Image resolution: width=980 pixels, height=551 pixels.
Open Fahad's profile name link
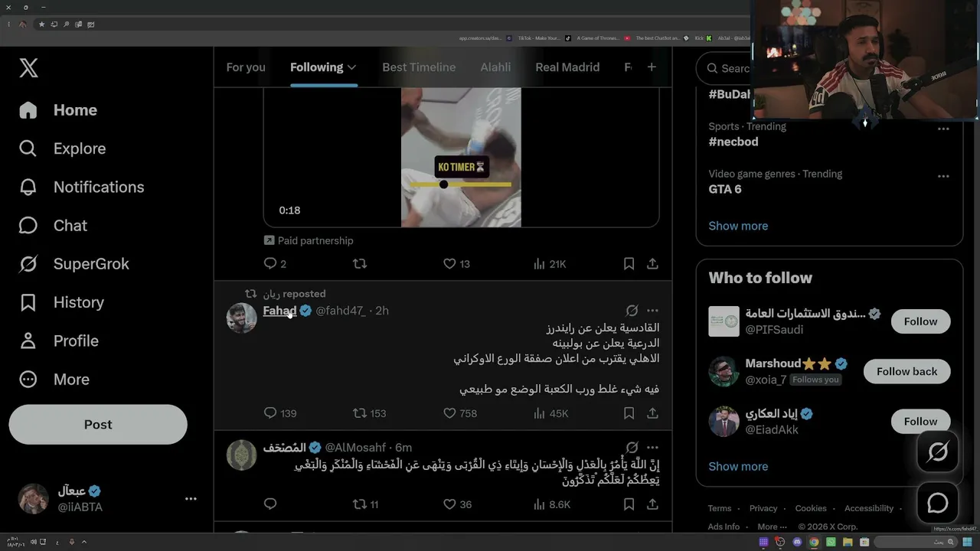(279, 311)
